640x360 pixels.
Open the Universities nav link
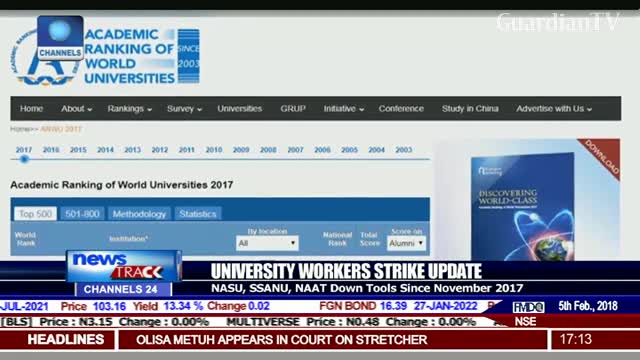[x=240, y=109]
